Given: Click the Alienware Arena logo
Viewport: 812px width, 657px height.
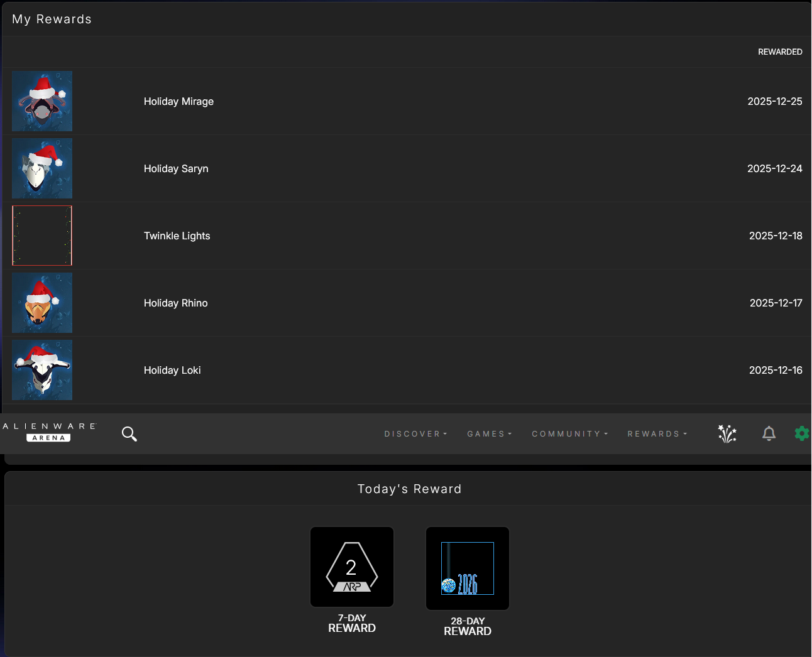Looking at the screenshot, I should (x=49, y=432).
